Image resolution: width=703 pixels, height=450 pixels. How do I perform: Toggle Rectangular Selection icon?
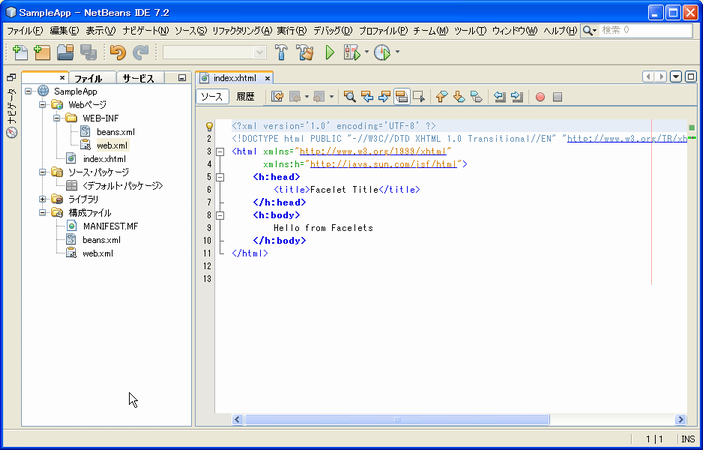coord(419,97)
